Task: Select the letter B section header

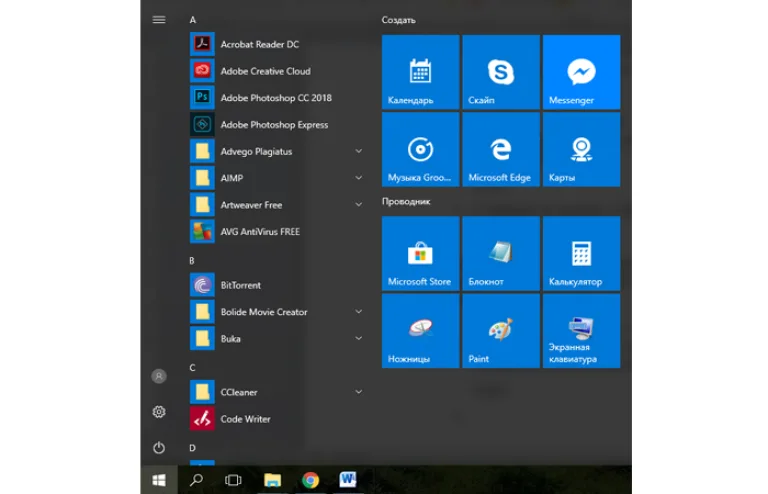Action: point(192,261)
